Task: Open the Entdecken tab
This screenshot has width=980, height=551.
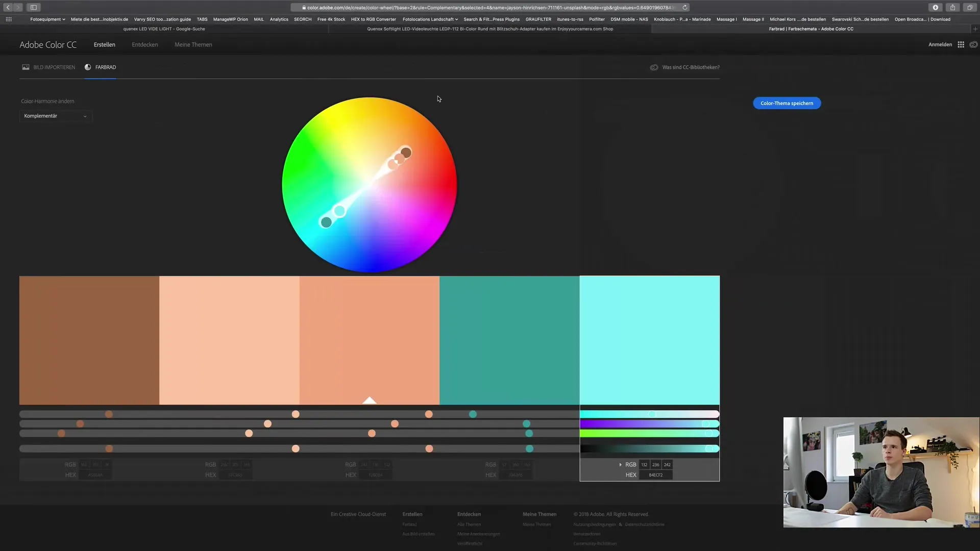Action: click(x=145, y=45)
